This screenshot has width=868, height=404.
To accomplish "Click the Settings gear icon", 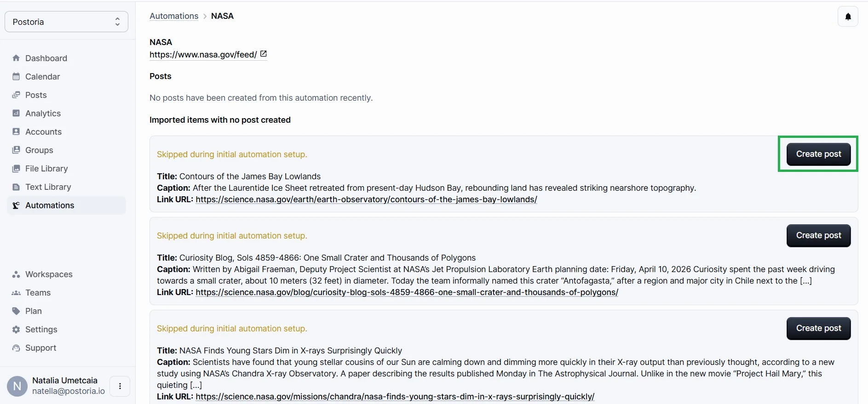I will (x=16, y=329).
